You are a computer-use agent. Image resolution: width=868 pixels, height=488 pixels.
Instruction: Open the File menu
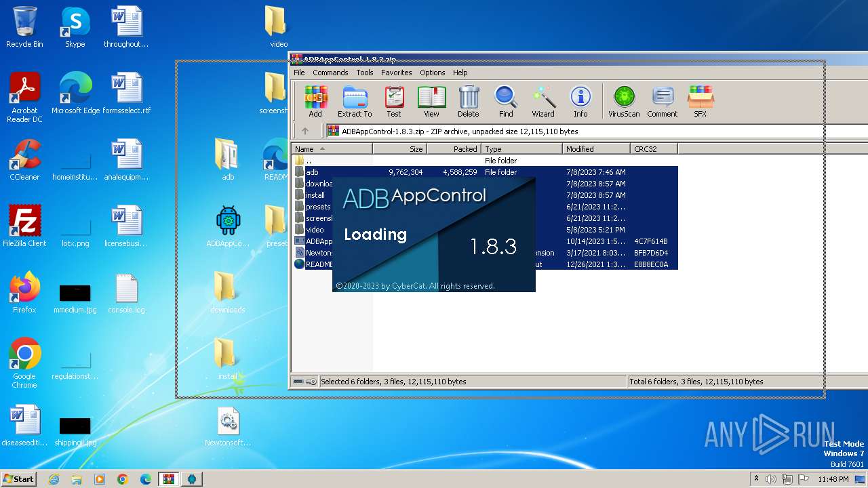tap(299, 73)
